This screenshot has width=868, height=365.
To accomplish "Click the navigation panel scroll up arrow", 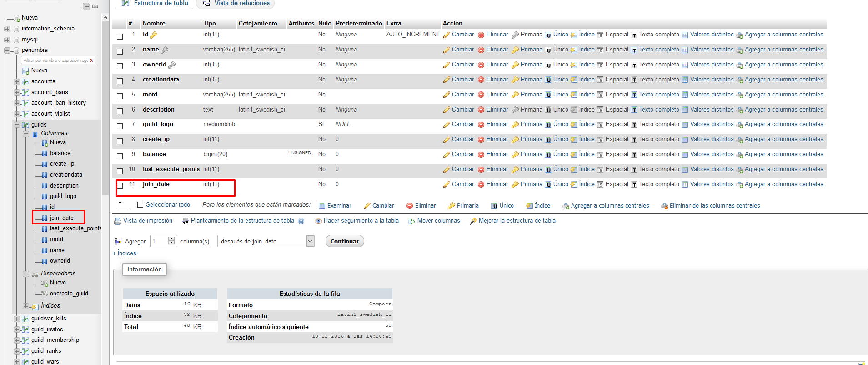I will coord(105,18).
